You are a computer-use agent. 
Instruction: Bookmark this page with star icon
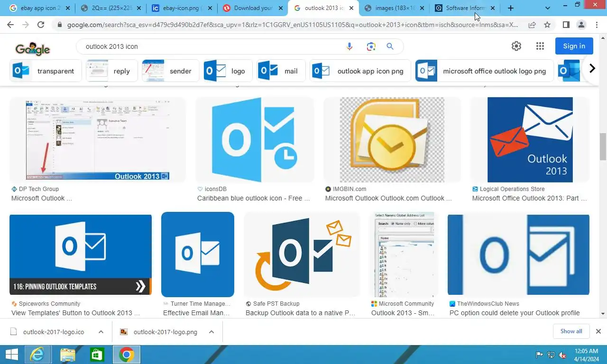[x=547, y=25]
